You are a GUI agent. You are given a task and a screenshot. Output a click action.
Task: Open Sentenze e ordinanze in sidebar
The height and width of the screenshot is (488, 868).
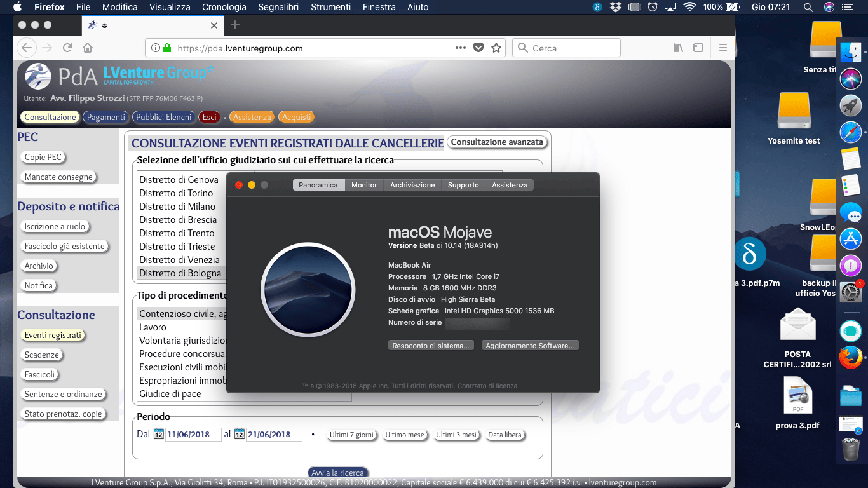(64, 394)
